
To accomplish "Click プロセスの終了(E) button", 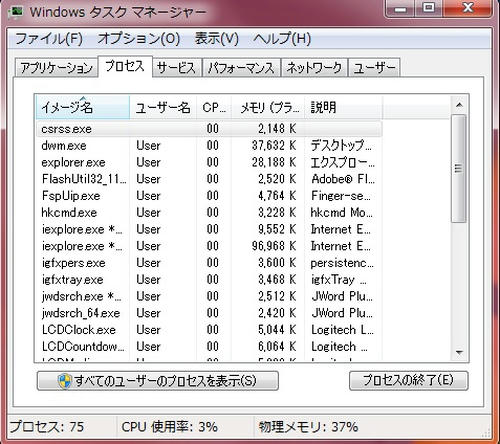I will [x=409, y=380].
